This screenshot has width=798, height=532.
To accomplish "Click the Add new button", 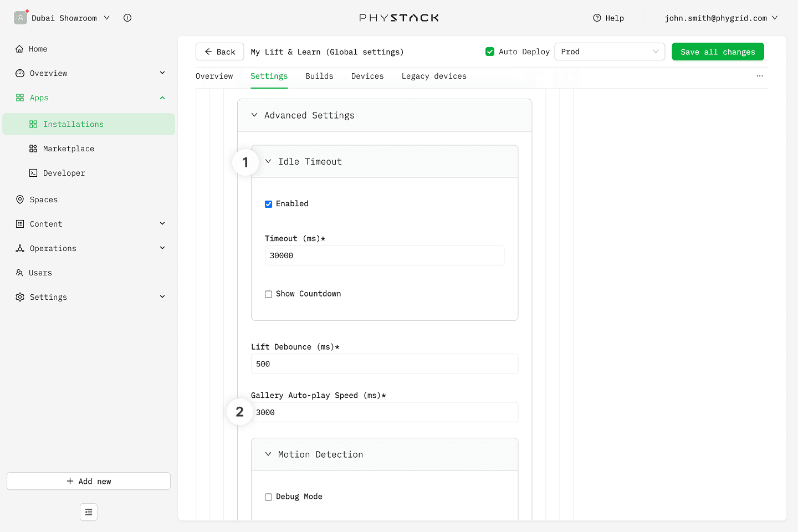I will tap(89, 481).
